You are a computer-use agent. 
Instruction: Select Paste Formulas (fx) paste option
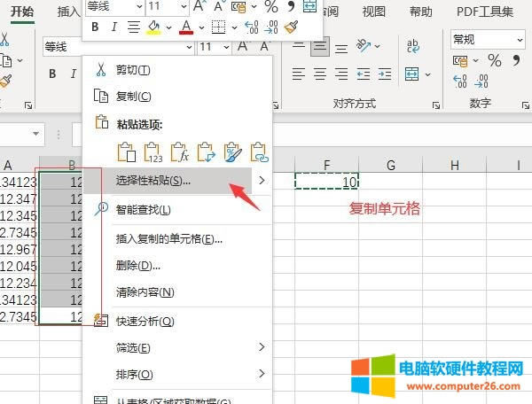[x=179, y=152]
